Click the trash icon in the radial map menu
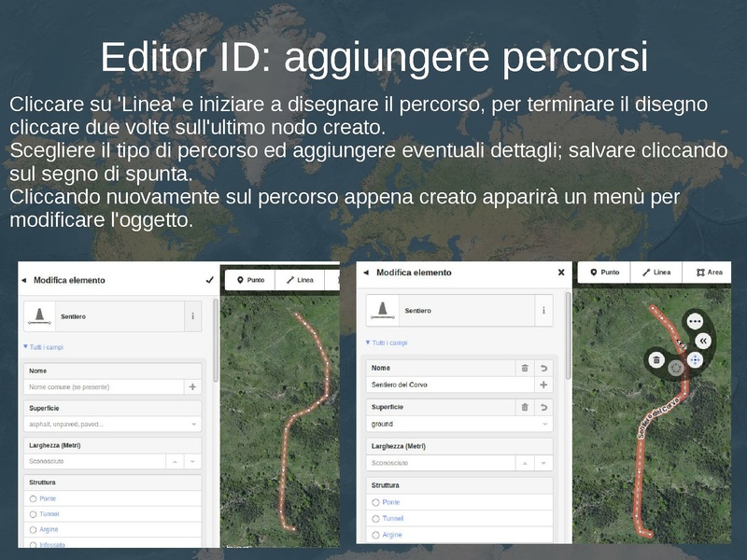Viewport: 747px width, 560px height. (x=656, y=359)
